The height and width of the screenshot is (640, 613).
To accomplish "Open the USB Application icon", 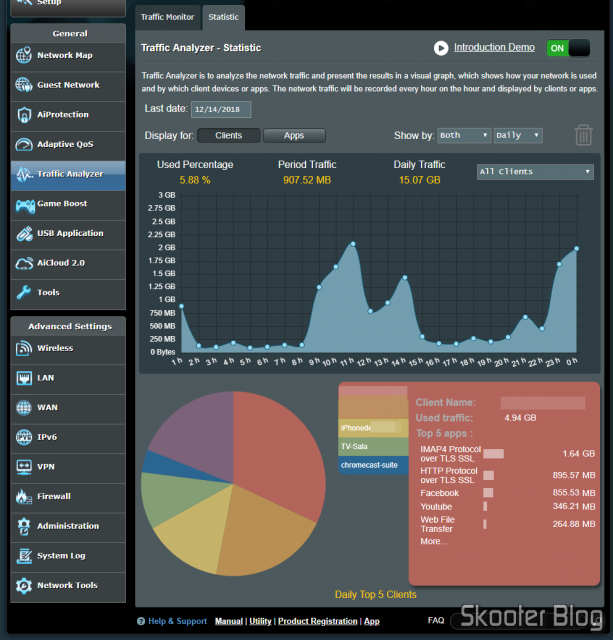I will coord(24,234).
